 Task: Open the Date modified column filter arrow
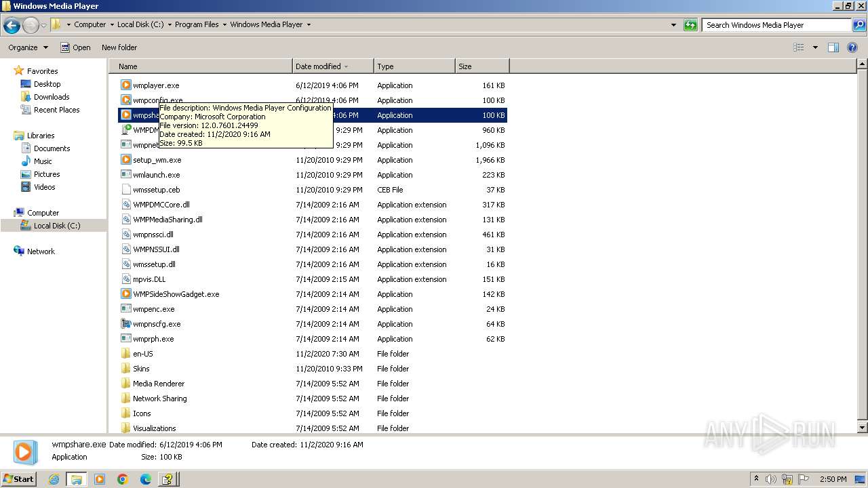pyautogui.click(x=346, y=66)
